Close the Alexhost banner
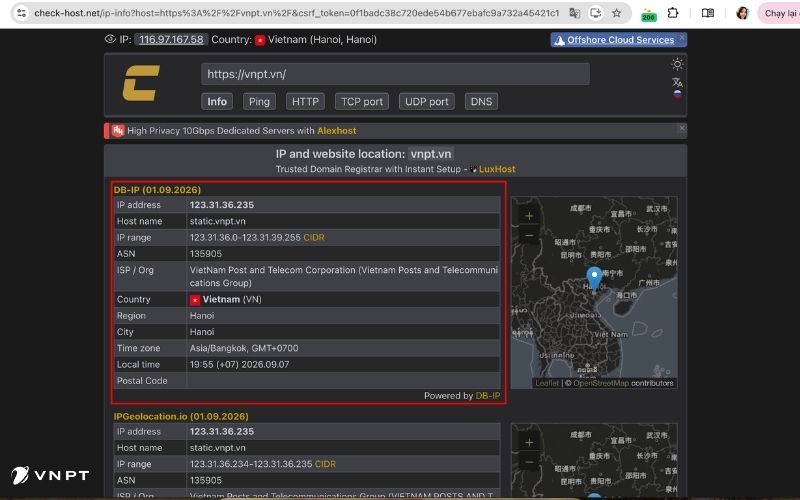The height and width of the screenshot is (500, 800). point(682,128)
